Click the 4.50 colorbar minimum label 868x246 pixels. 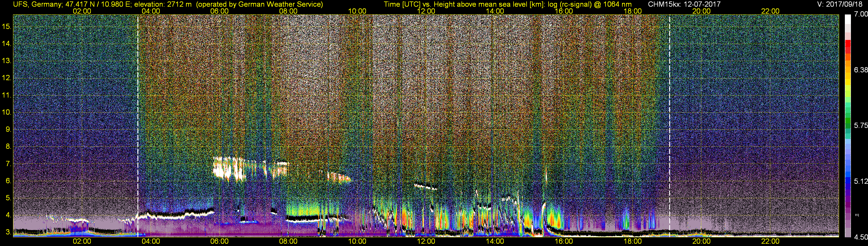pyautogui.click(x=860, y=237)
